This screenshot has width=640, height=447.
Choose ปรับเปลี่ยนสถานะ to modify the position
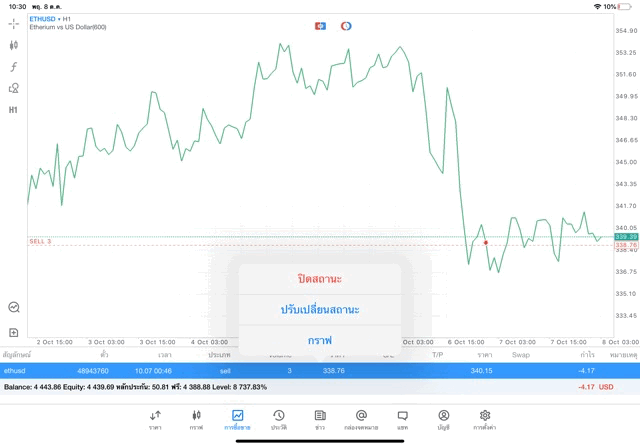point(319,309)
